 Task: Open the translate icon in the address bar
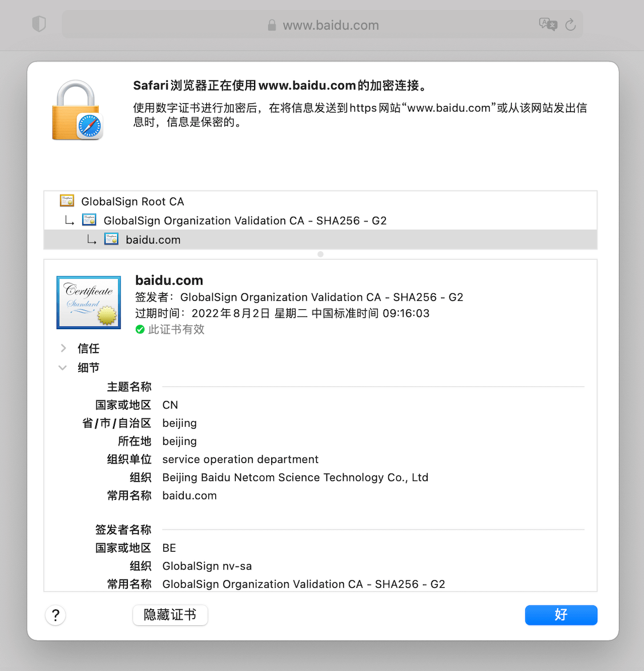click(548, 25)
